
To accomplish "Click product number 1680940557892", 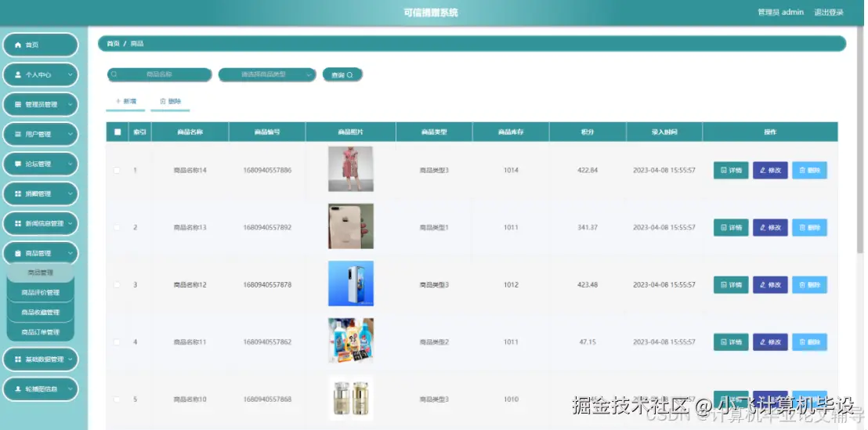I will tap(267, 227).
